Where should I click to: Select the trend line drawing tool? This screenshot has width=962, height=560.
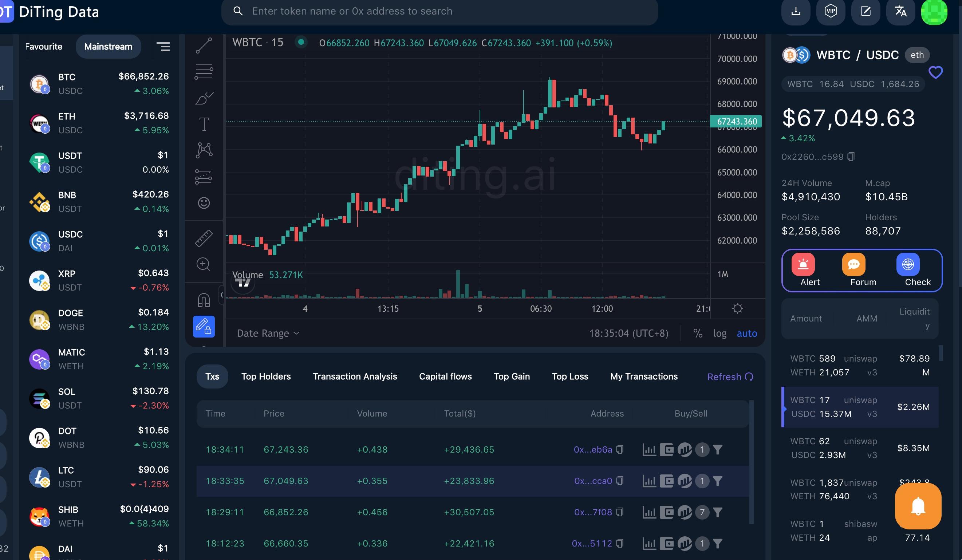204,46
